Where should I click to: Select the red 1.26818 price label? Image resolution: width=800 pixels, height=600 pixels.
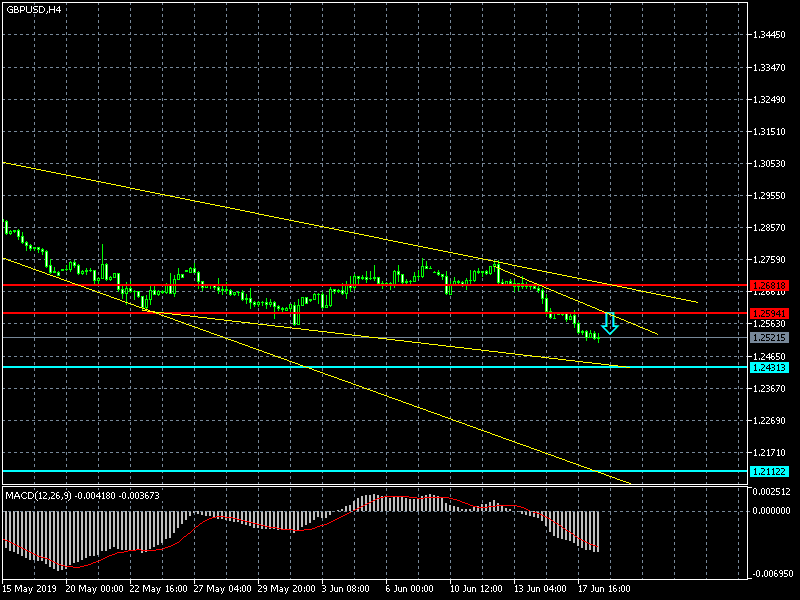[769, 285]
